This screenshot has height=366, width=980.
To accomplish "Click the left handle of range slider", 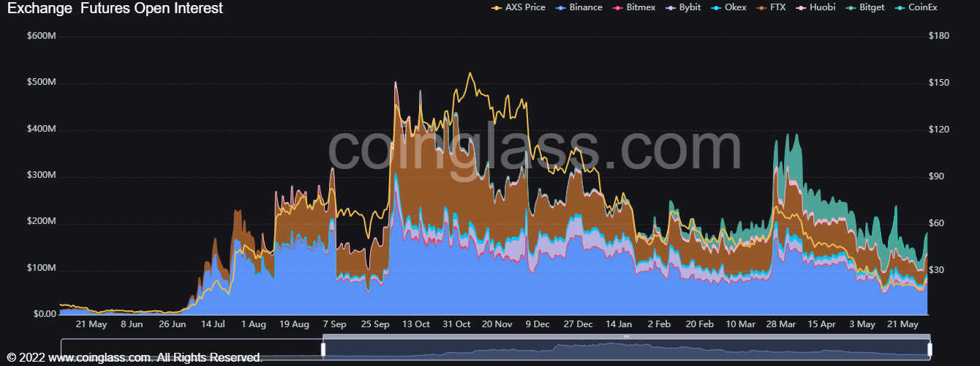I will tap(323, 349).
